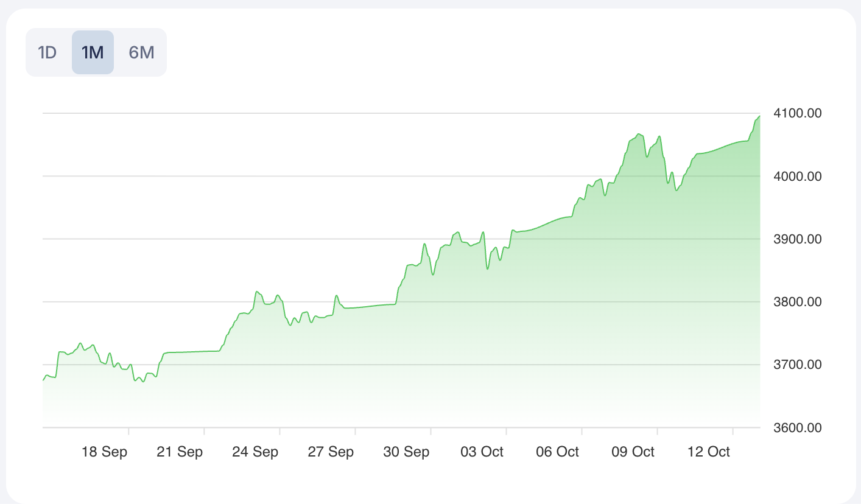Select the 12 Oct axis label
861x504 pixels.
(708, 452)
